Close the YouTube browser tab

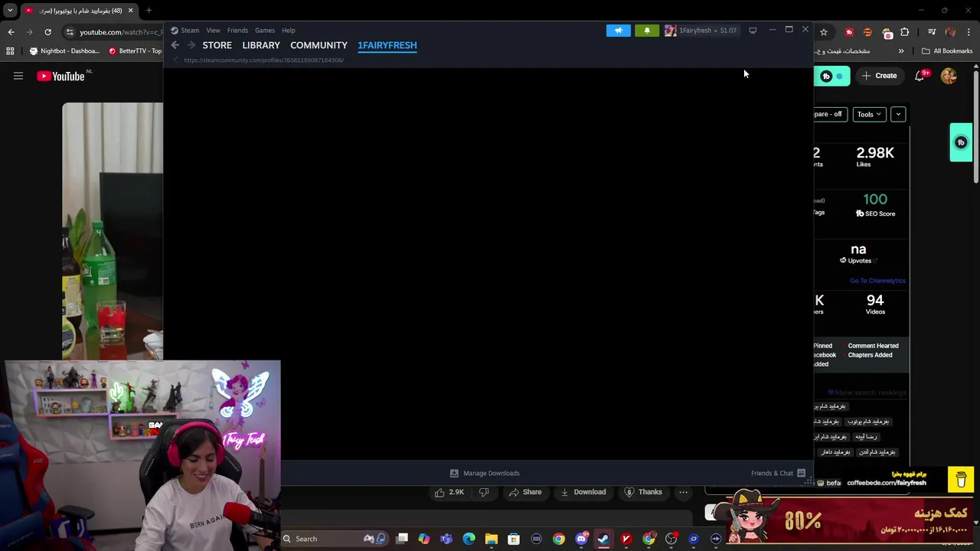point(130,11)
